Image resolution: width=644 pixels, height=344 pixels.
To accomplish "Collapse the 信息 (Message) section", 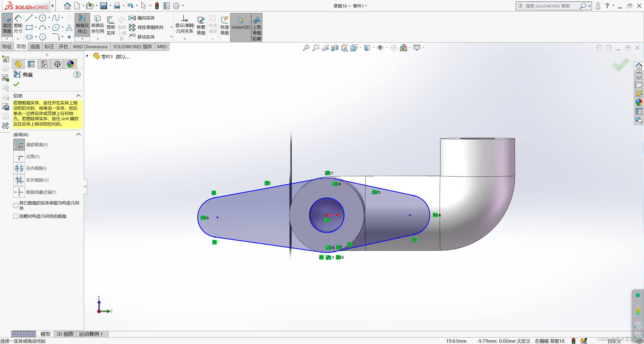I will [78, 96].
